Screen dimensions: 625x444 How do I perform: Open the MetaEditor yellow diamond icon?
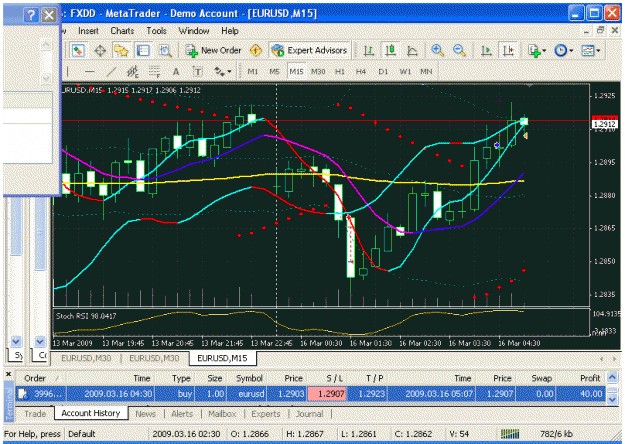coord(256,51)
